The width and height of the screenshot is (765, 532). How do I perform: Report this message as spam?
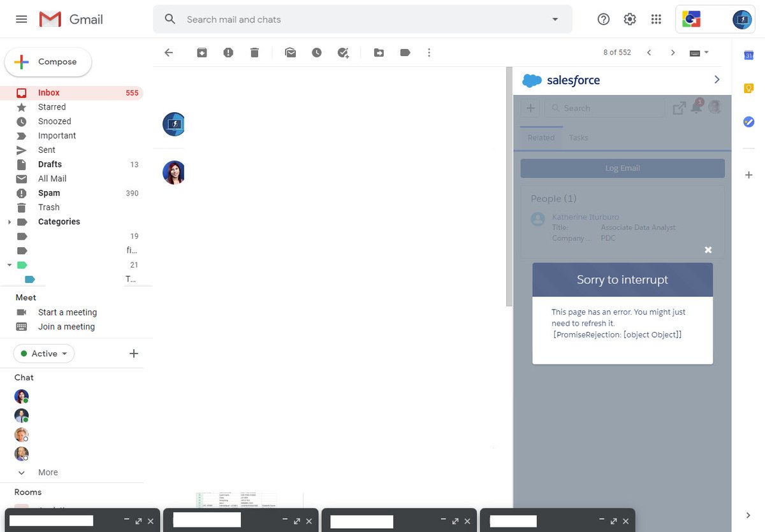click(228, 52)
